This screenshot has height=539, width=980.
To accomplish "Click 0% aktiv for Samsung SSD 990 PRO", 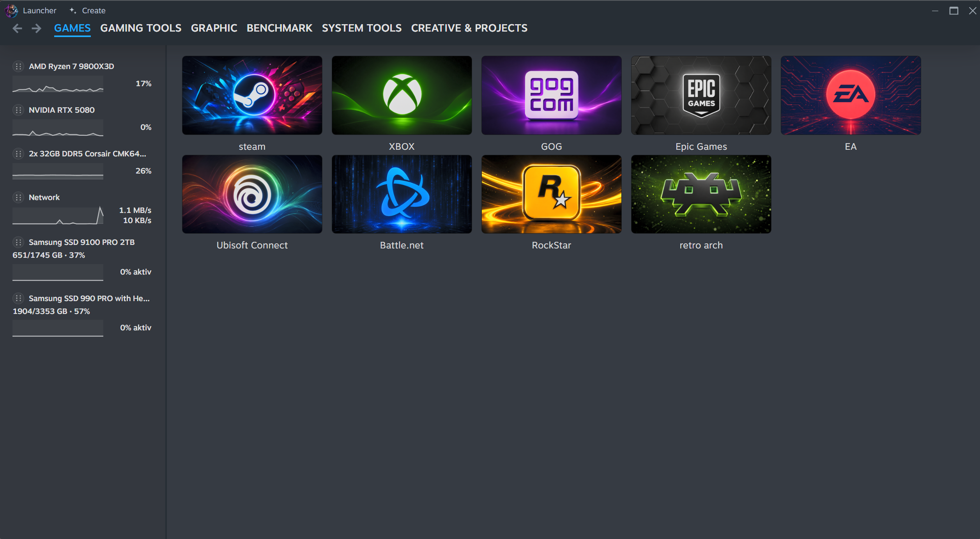I will [x=136, y=328].
